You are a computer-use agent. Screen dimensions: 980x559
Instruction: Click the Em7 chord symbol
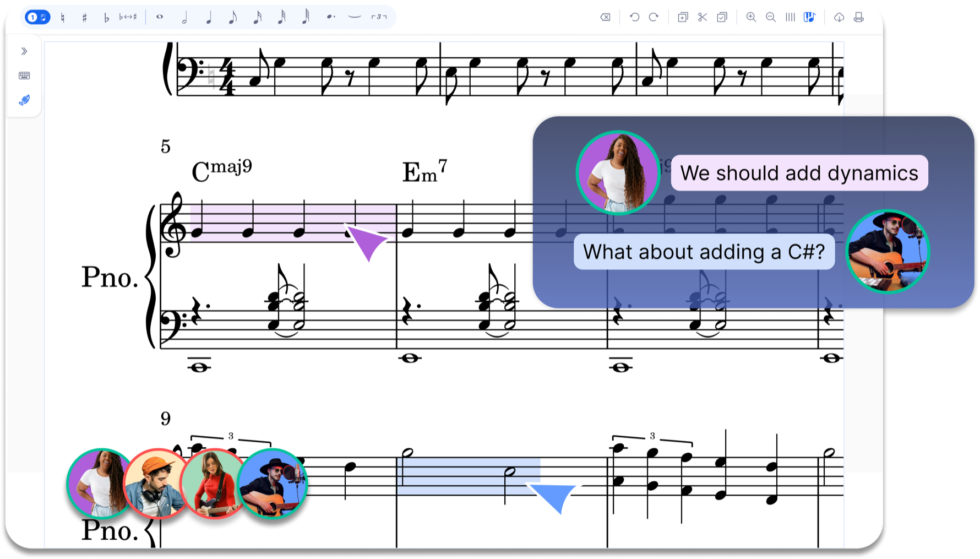425,171
